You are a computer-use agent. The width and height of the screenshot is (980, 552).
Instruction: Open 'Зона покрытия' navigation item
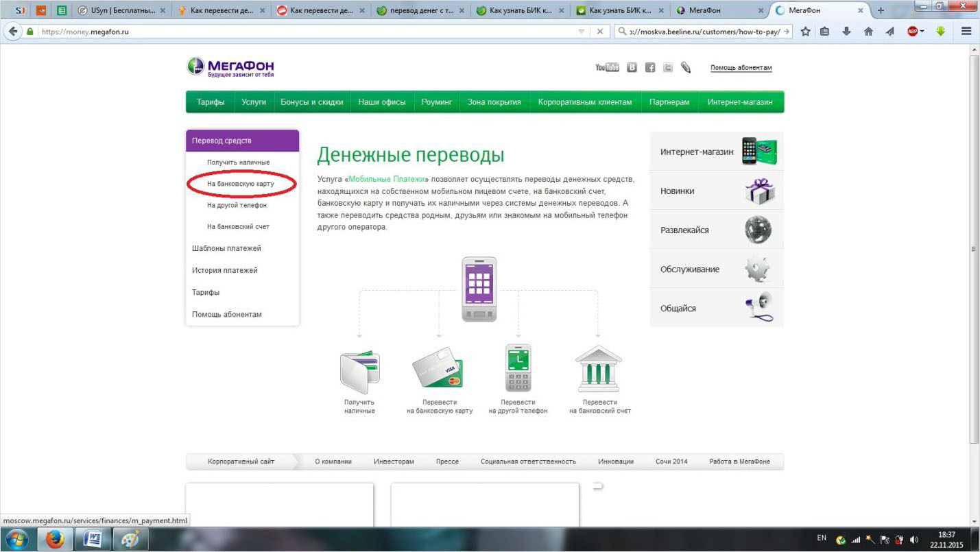click(x=494, y=102)
